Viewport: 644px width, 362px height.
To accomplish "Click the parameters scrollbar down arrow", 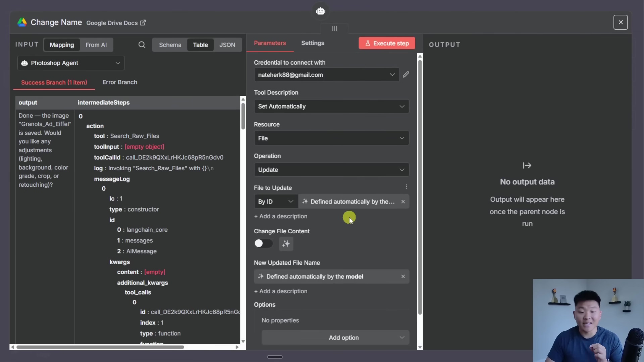I will pos(420,347).
